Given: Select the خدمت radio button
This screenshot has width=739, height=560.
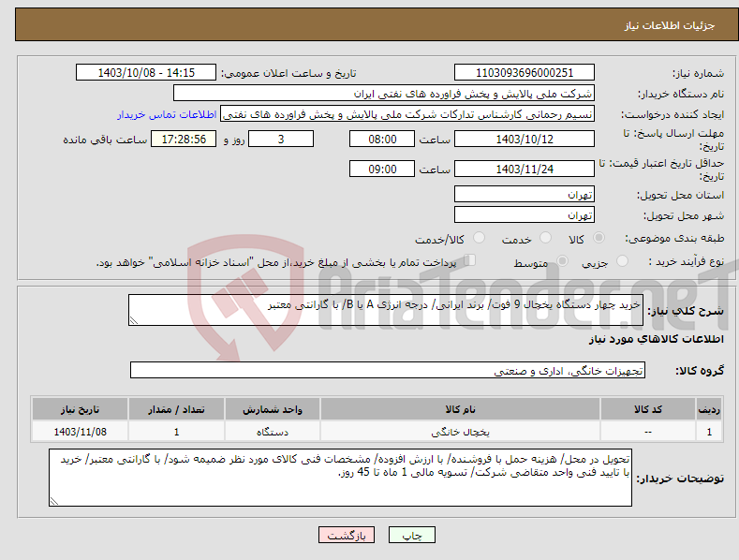Looking at the screenshot, I should pyautogui.click(x=545, y=238).
